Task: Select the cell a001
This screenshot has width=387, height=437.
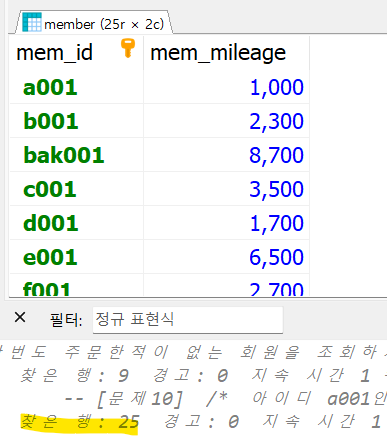Action: (76, 88)
